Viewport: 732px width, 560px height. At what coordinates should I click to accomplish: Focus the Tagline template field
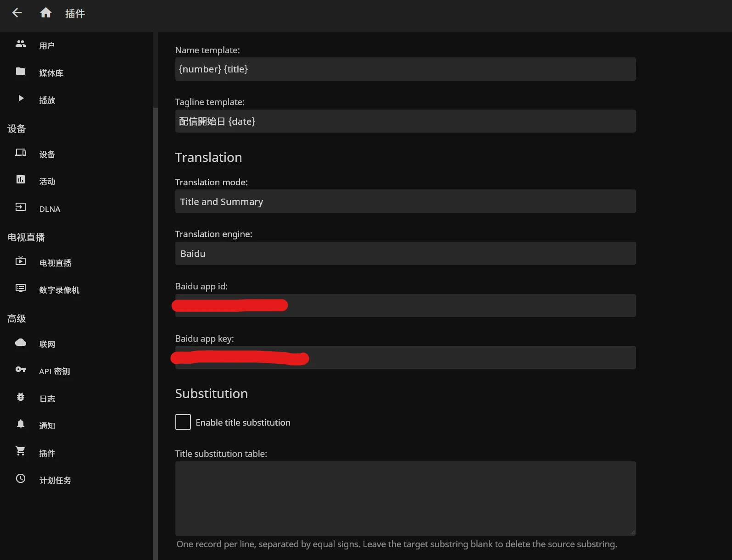(x=405, y=121)
